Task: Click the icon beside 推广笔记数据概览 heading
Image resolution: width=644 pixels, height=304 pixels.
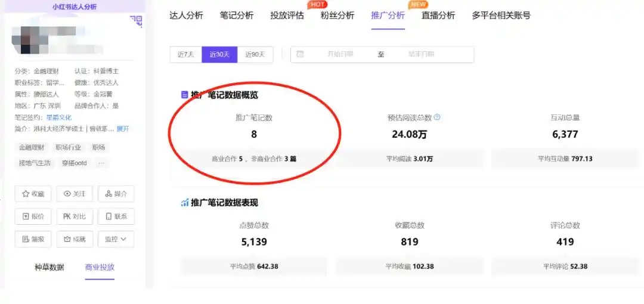Action: 184,95
